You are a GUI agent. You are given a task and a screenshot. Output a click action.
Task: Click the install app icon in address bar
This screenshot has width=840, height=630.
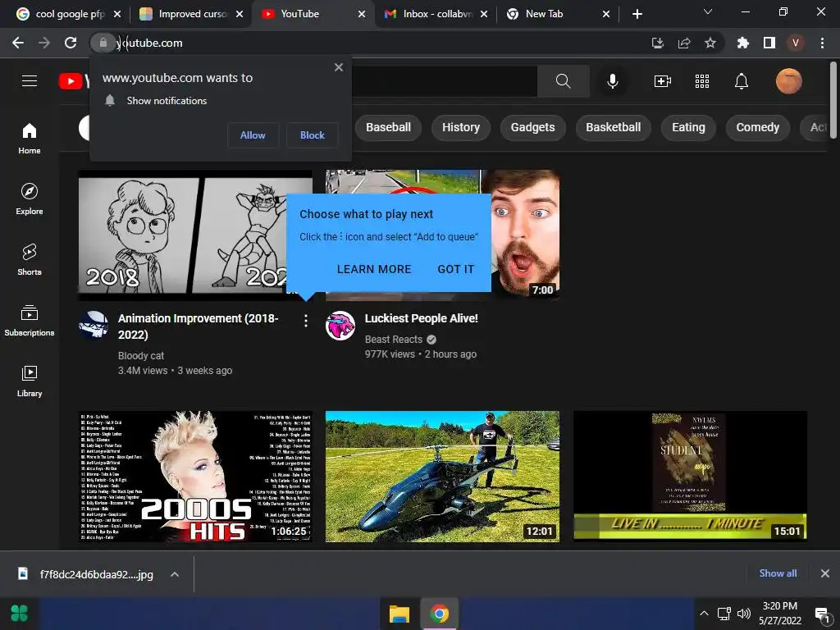tap(658, 43)
